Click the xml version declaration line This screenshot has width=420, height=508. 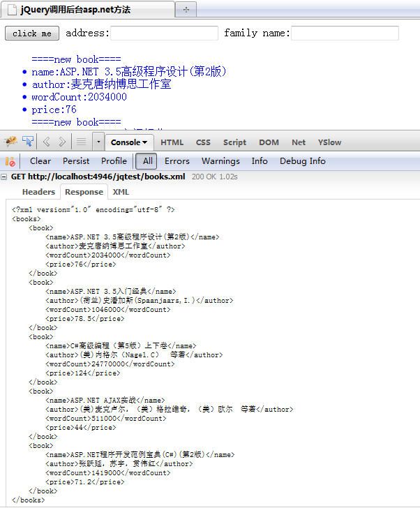pyautogui.click(x=93, y=209)
